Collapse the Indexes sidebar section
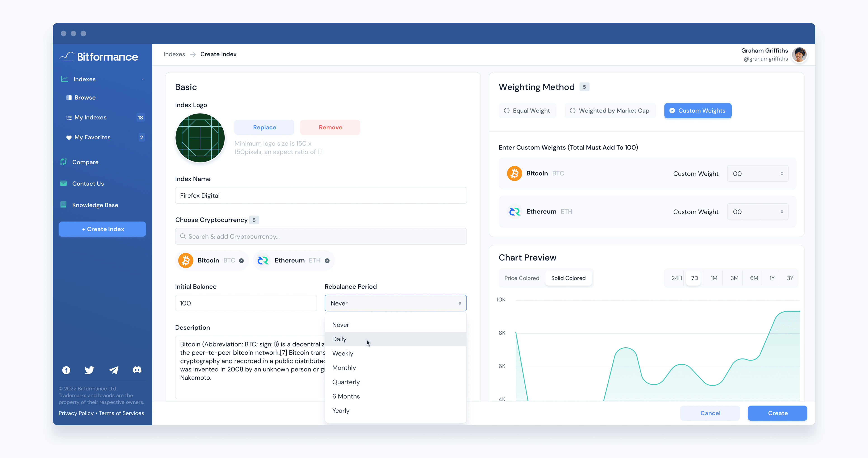Screen dimensions: 868x458 tap(143, 79)
